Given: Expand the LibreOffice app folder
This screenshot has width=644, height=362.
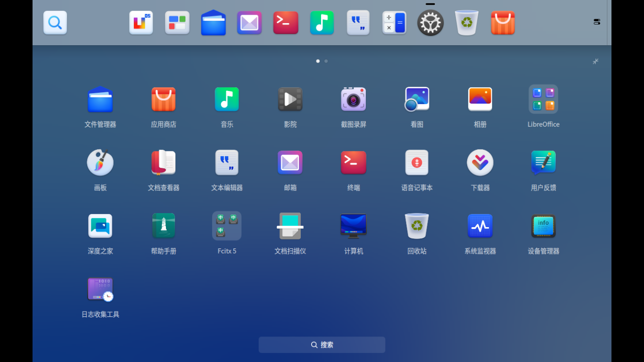Looking at the screenshot, I should (x=543, y=99).
